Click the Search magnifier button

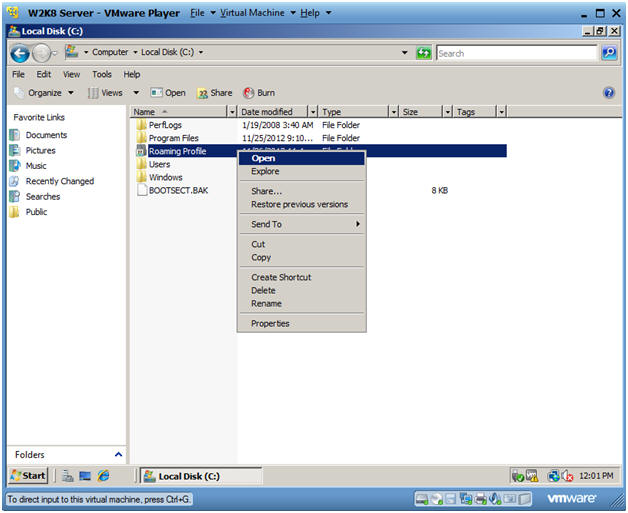click(609, 53)
